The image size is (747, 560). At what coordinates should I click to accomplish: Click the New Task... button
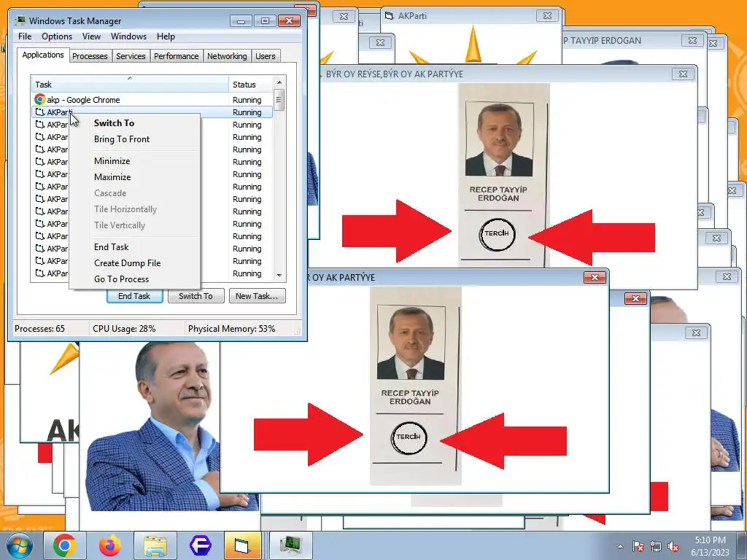(x=257, y=296)
